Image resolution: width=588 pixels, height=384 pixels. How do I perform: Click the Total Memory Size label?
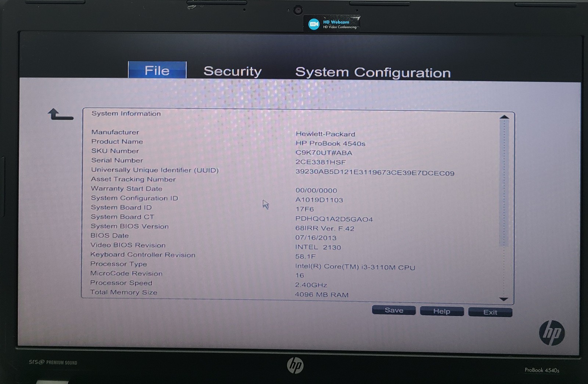click(x=124, y=292)
